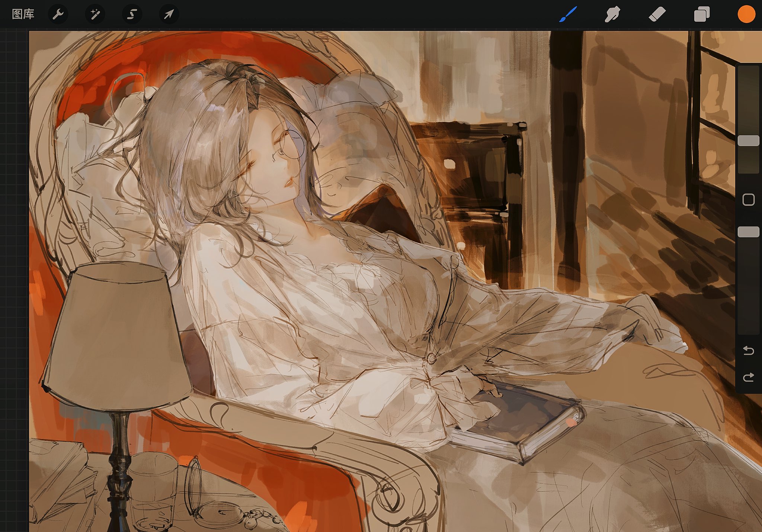Redo using the sidebar redo arrow
The width and height of the screenshot is (762, 532).
click(748, 377)
